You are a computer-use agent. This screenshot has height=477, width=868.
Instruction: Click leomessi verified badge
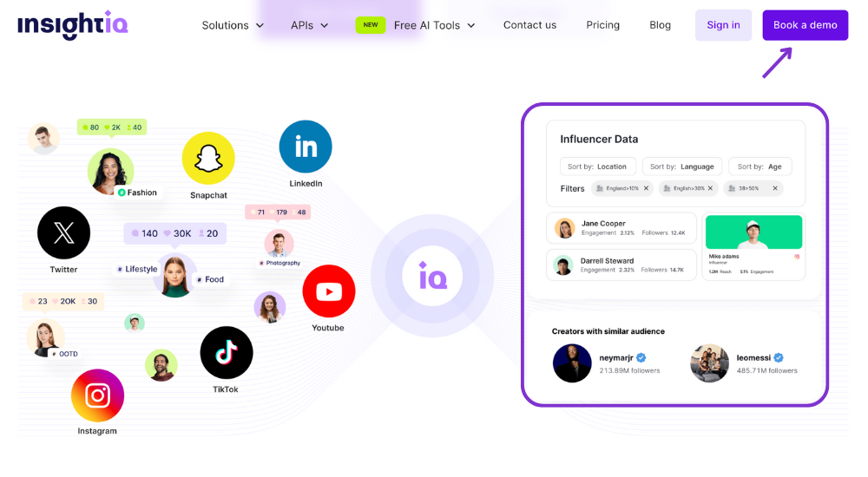(779, 357)
